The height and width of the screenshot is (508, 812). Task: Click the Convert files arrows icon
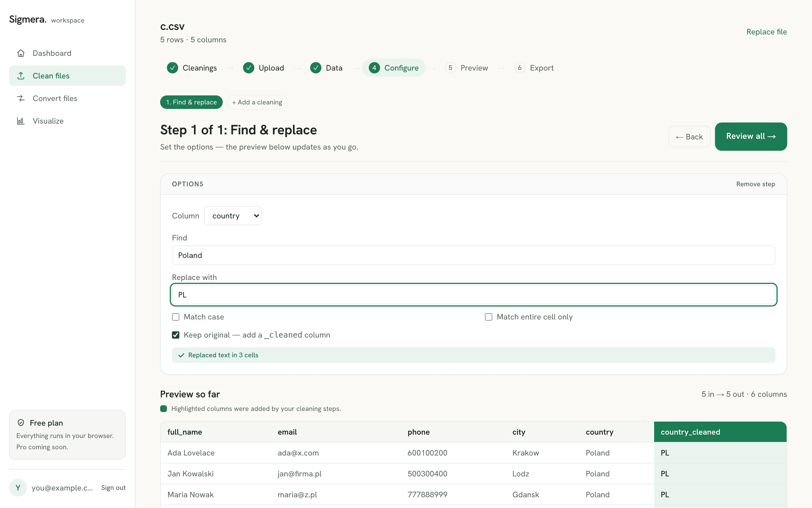pyautogui.click(x=21, y=98)
